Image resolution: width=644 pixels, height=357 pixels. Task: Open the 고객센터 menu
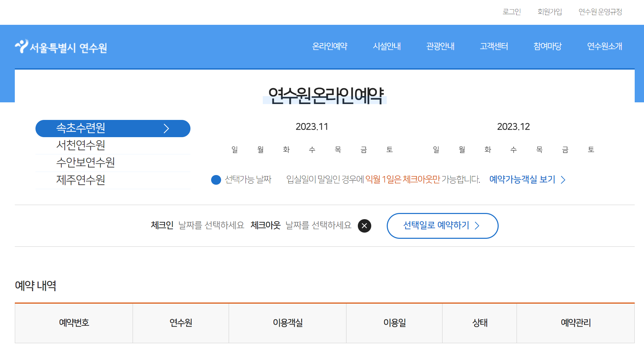(494, 47)
